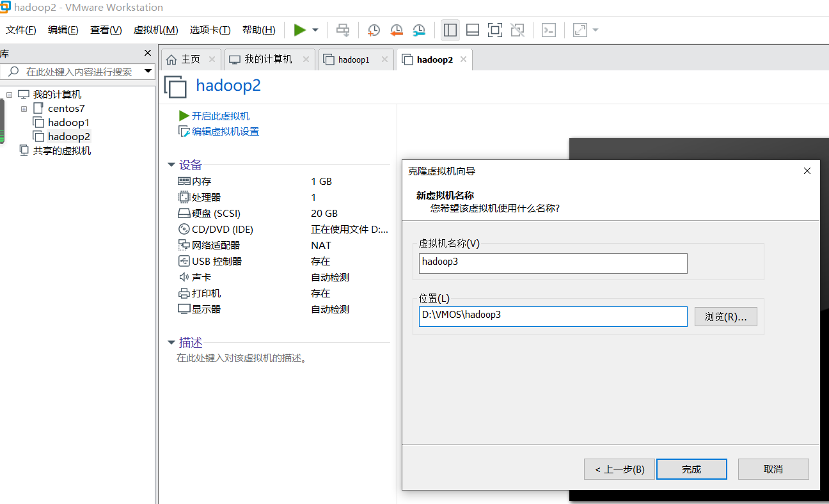The height and width of the screenshot is (504, 829).
Task: Collapse the 描述 section
Action: (x=171, y=342)
